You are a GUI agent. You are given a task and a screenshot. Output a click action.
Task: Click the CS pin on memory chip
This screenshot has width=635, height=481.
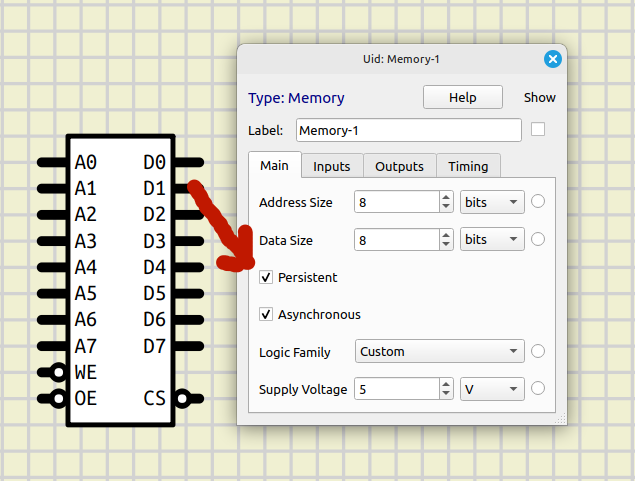click(x=190, y=399)
